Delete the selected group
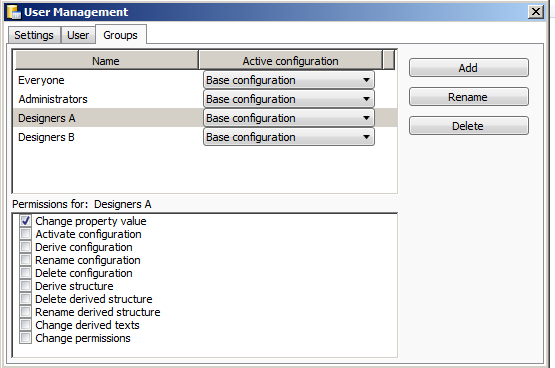This screenshot has height=368, width=555. (469, 126)
